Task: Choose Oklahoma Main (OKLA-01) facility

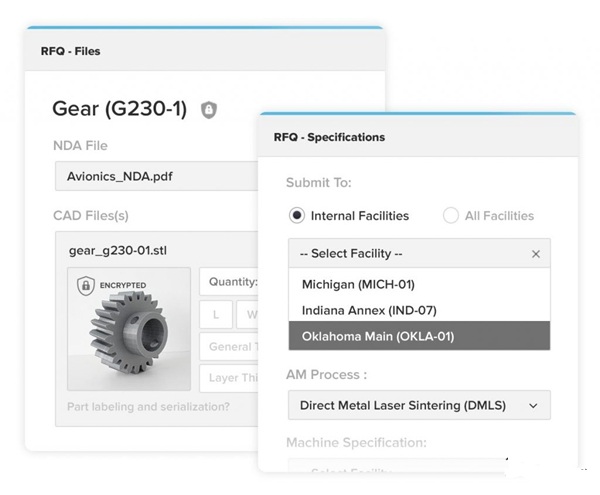Action: point(419,336)
